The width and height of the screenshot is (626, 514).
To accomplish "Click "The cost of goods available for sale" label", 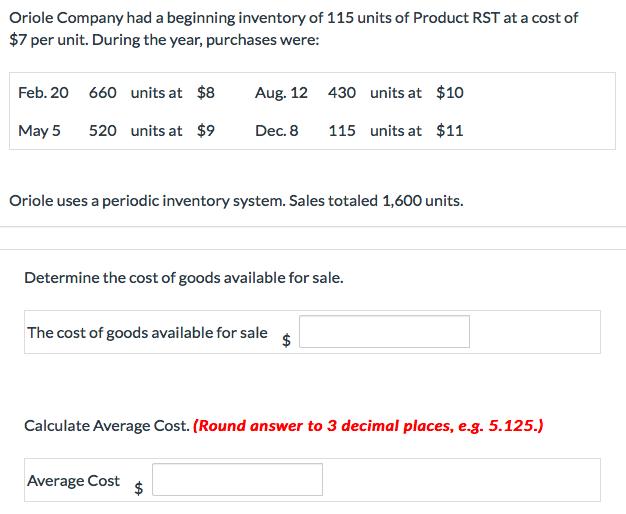I will 148,333.
